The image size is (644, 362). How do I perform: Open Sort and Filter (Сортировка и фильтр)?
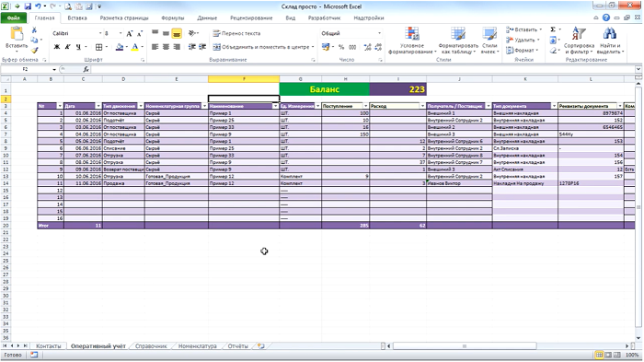click(579, 41)
